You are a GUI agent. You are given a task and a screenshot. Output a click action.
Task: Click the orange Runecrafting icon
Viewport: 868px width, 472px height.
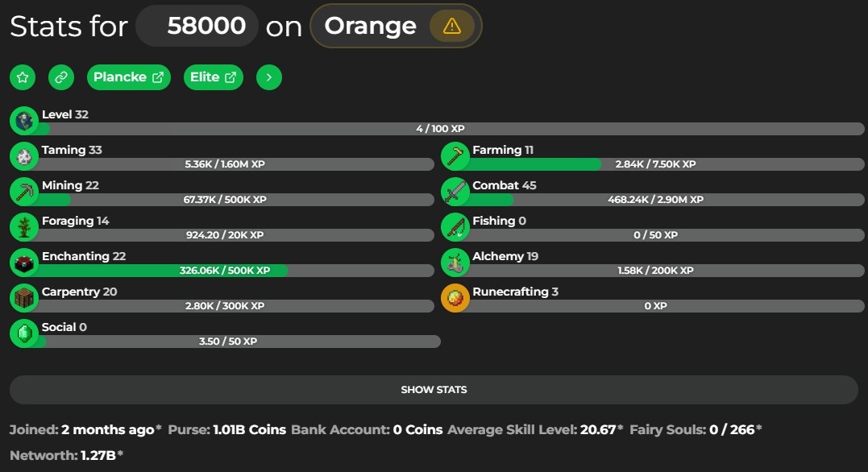click(x=455, y=298)
